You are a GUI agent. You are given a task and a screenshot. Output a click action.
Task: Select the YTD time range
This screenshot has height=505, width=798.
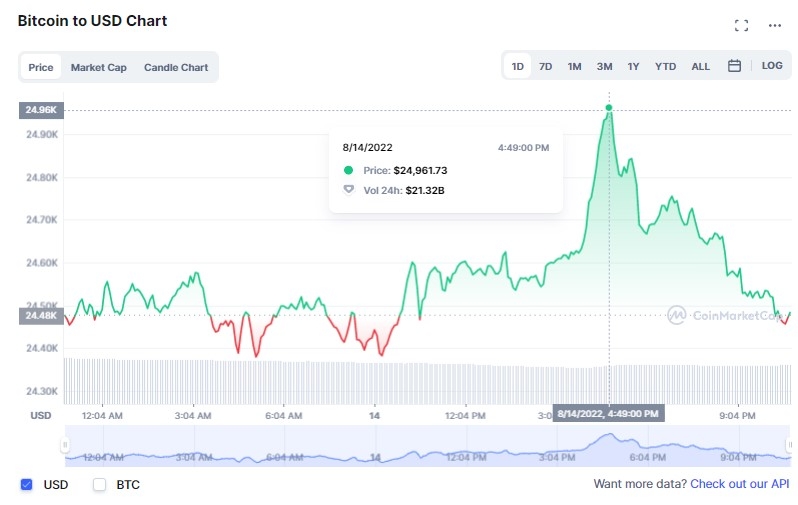point(666,66)
